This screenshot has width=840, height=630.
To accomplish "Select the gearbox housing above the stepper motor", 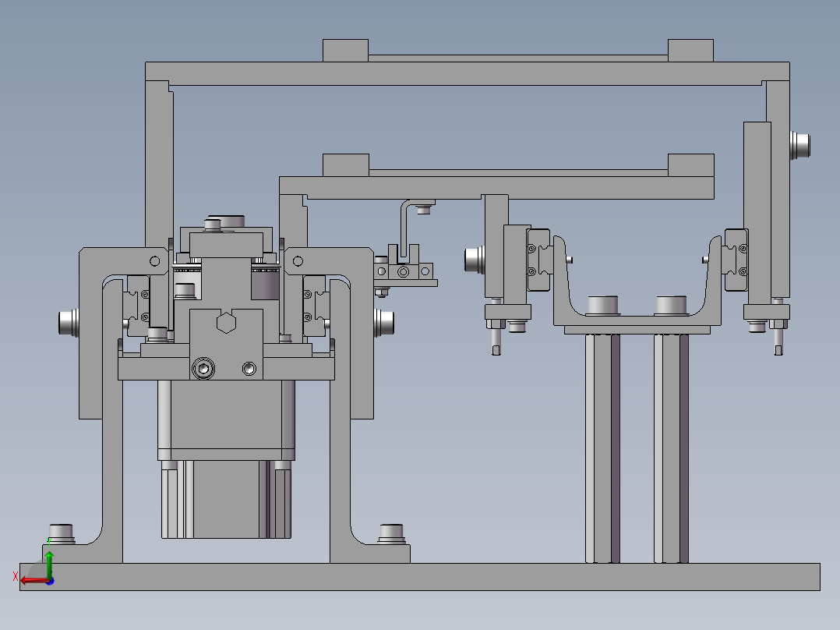I will [x=226, y=419].
